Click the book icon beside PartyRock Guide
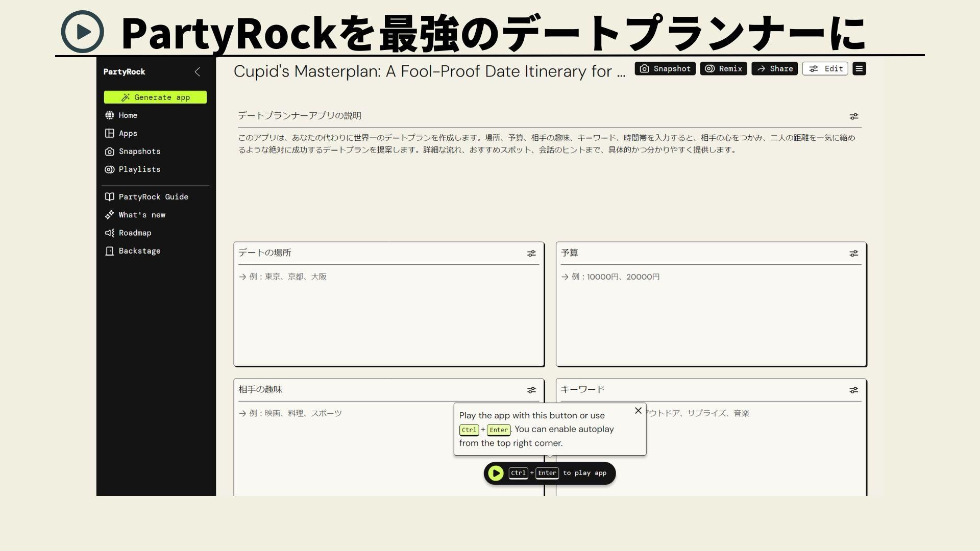This screenshot has height=551, width=980. (x=109, y=197)
